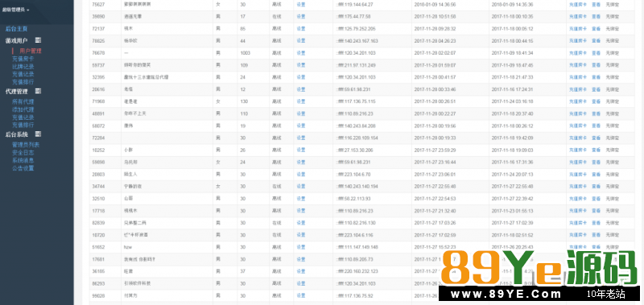644x305 pixels.
Task: Click the date 2017-11-09 18:41:34
Action: tap(513, 53)
